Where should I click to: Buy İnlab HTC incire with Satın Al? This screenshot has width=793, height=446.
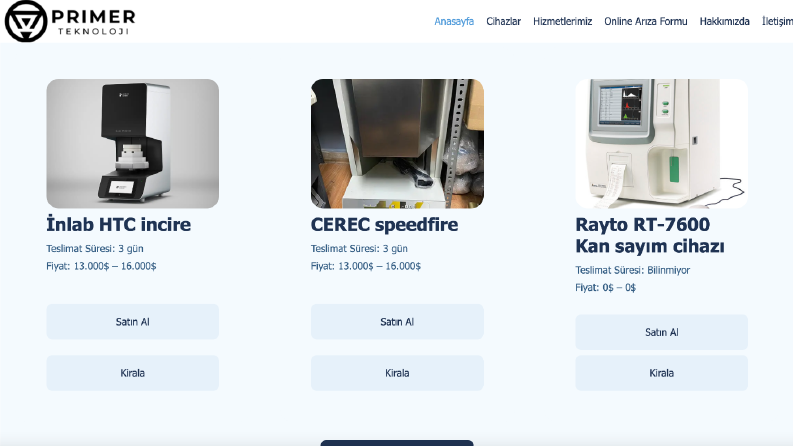[133, 322]
